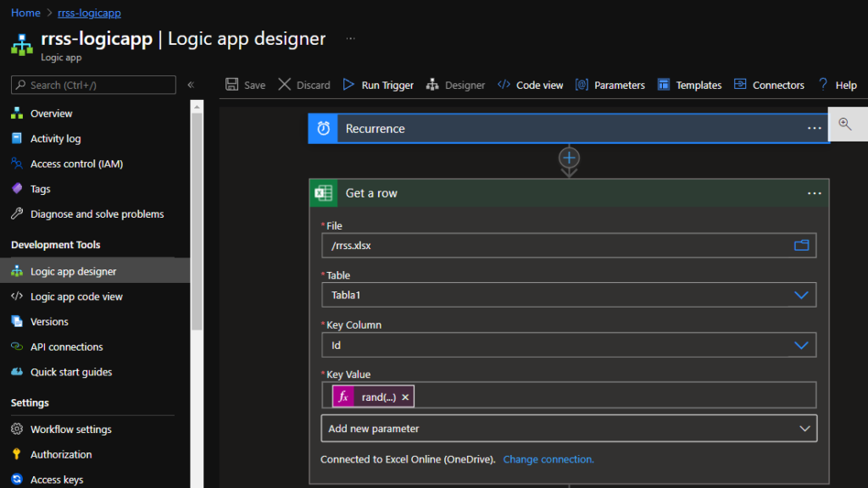Screen dimensions: 868x488
Task: Click the Discard X icon
Action: pos(285,85)
